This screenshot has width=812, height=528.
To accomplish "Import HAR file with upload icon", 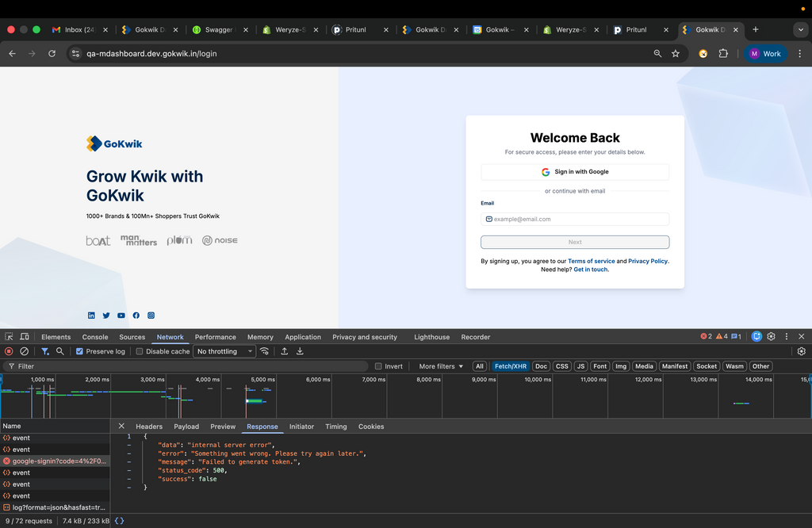I will [x=285, y=351].
